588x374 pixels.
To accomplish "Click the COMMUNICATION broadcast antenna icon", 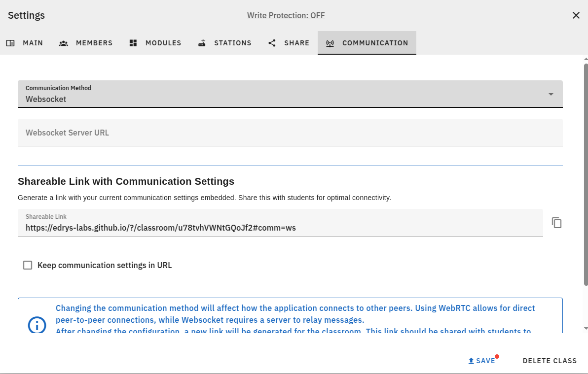I will [x=330, y=43].
